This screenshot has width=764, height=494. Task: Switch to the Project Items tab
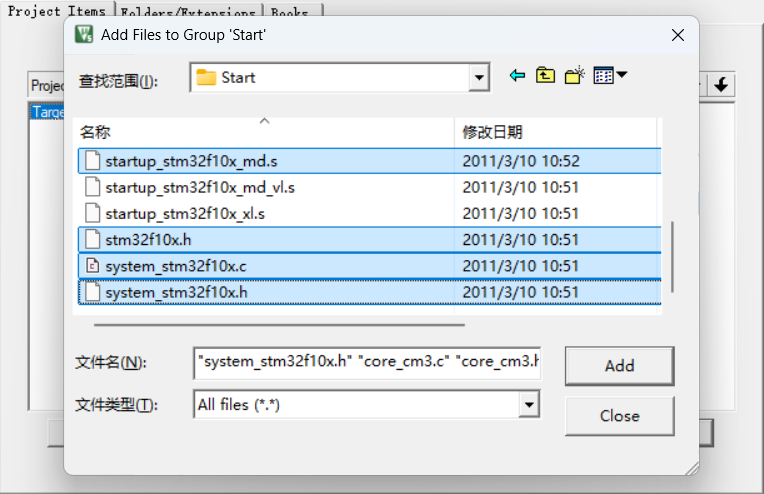coord(57,11)
